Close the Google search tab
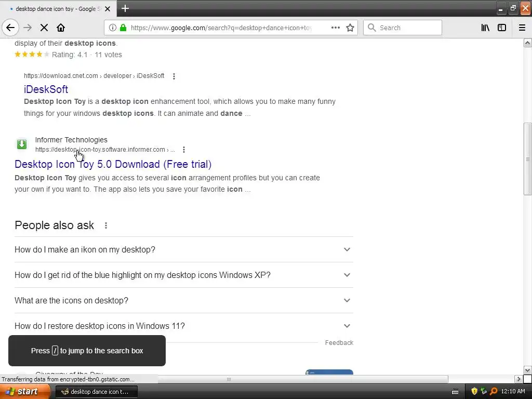532x399 pixels. click(x=108, y=9)
